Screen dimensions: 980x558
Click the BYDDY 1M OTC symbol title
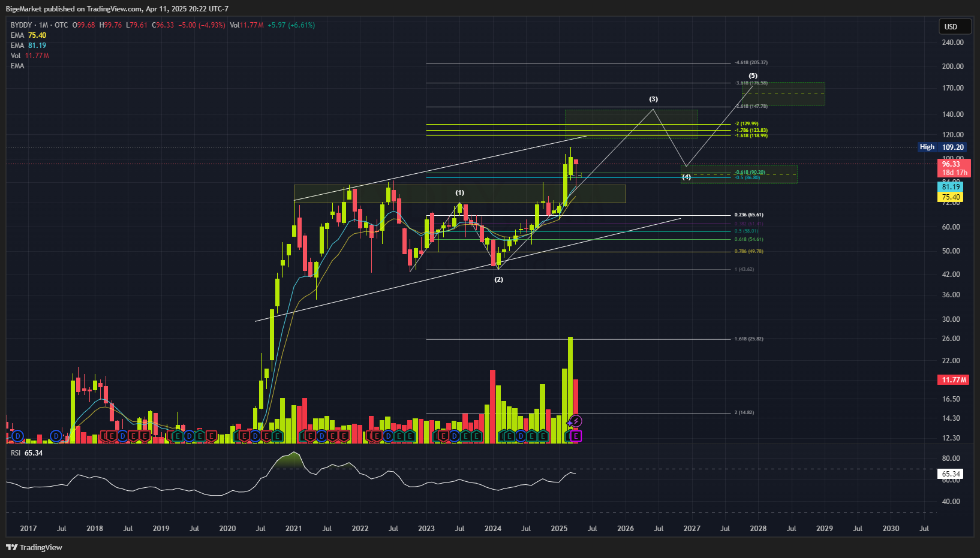[40, 25]
